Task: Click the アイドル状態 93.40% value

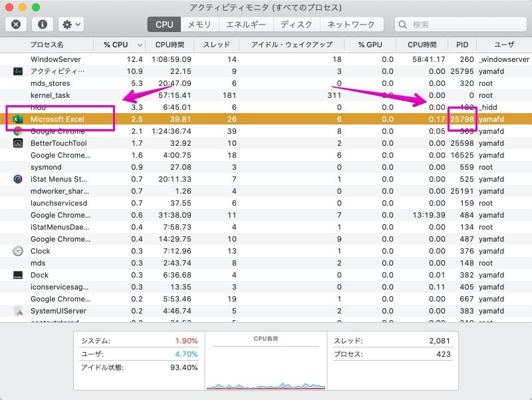Action: point(184,367)
